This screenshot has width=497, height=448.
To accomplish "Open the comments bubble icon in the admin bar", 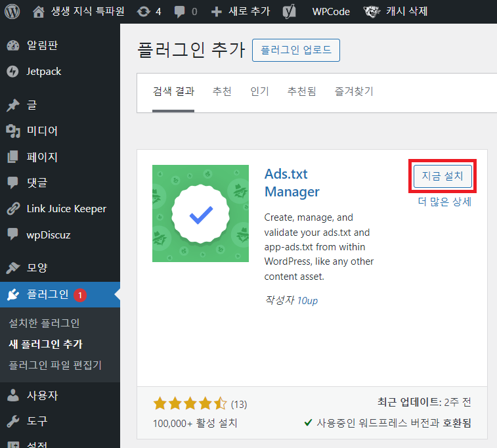I will point(179,12).
